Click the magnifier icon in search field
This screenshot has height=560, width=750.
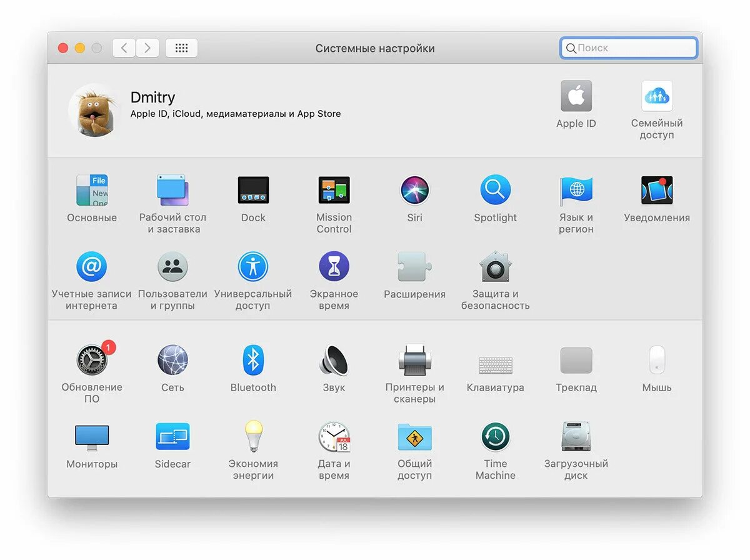click(x=571, y=48)
